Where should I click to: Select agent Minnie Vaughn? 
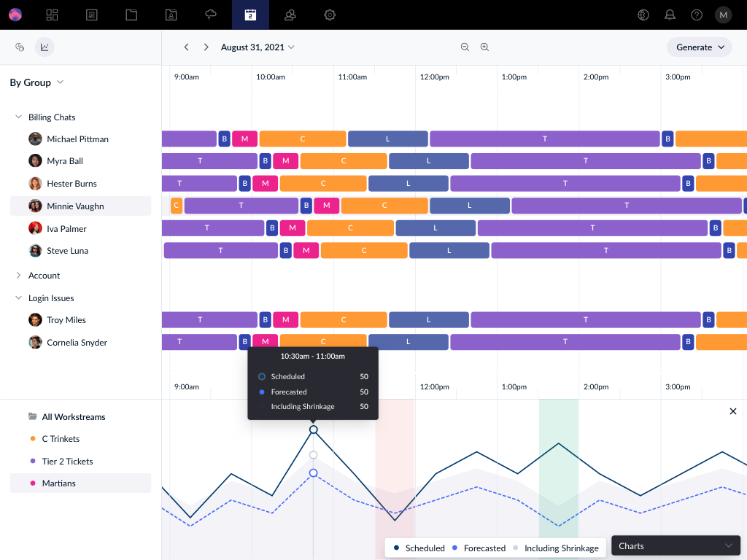point(80,206)
